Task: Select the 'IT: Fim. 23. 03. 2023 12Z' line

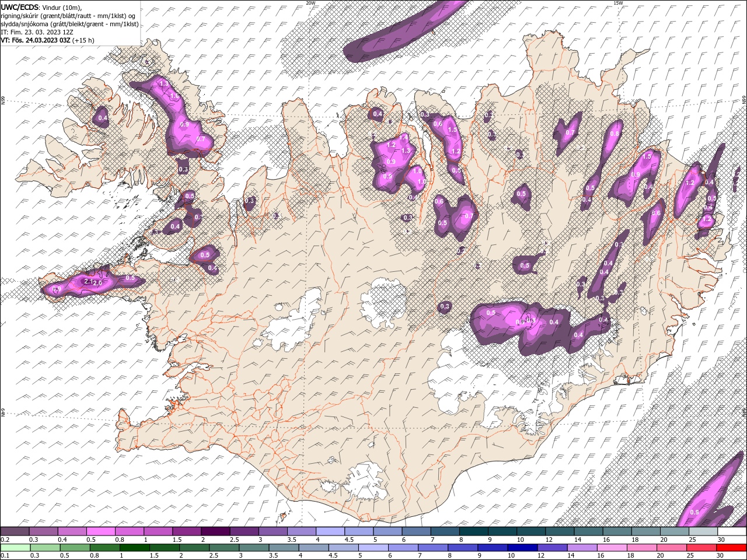Action: [x=36, y=32]
